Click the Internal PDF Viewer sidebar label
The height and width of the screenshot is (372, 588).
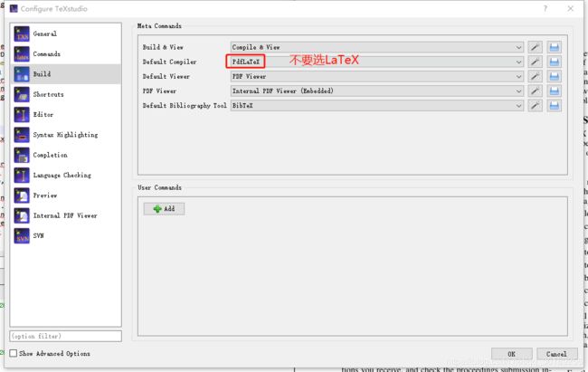[x=65, y=215]
